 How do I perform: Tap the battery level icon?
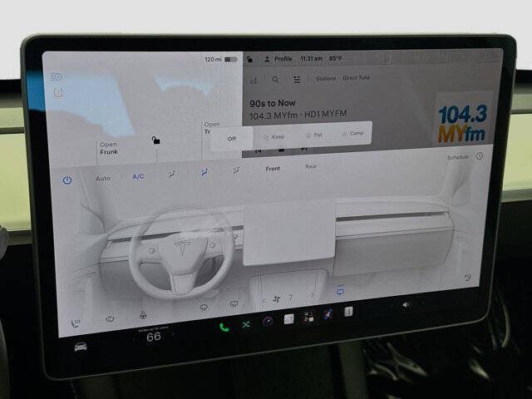(x=231, y=59)
